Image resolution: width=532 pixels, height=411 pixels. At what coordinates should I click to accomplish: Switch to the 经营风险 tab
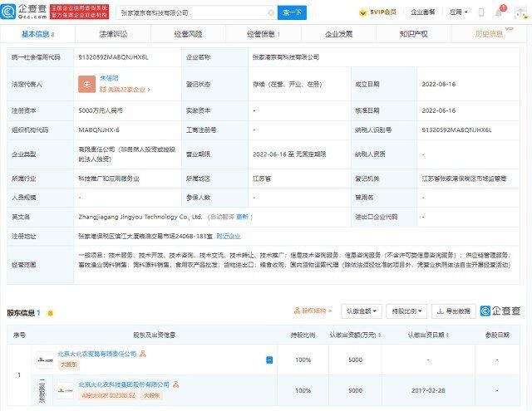point(189,34)
